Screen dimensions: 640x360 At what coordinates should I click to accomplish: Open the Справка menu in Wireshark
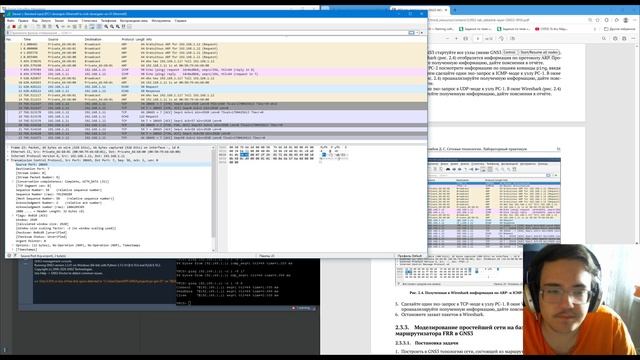click(x=180, y=20)
